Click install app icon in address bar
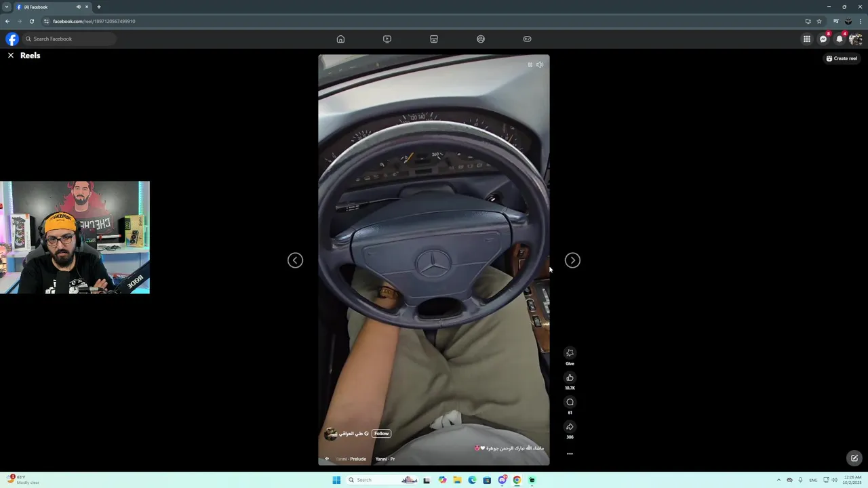This screenshot has height=488, width=868. click(808, 21)
